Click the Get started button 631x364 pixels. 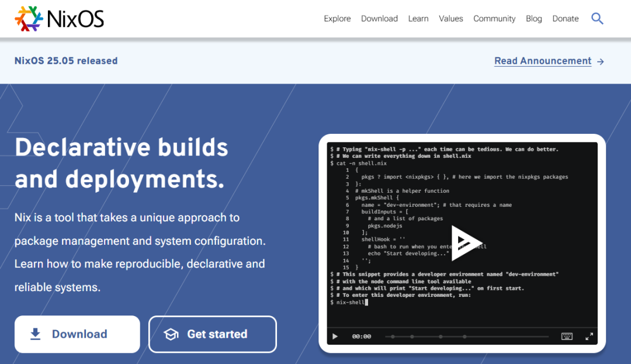coord(213,334)
